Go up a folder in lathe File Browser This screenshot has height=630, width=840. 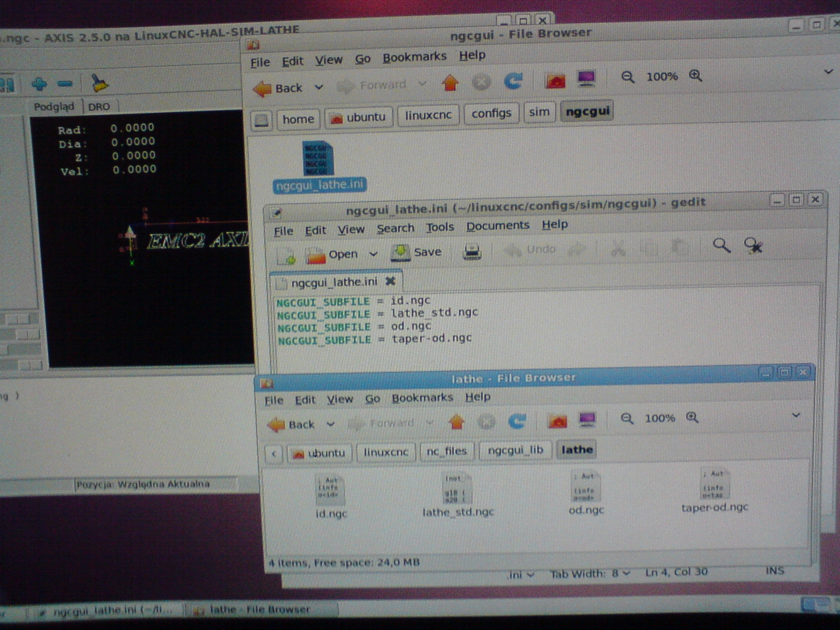[457, 422]
